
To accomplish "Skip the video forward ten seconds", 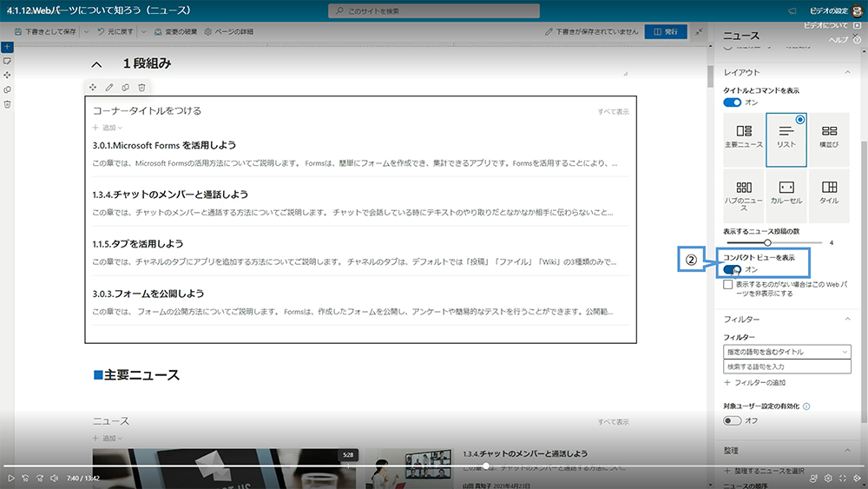I will click(x=40, y=478).
